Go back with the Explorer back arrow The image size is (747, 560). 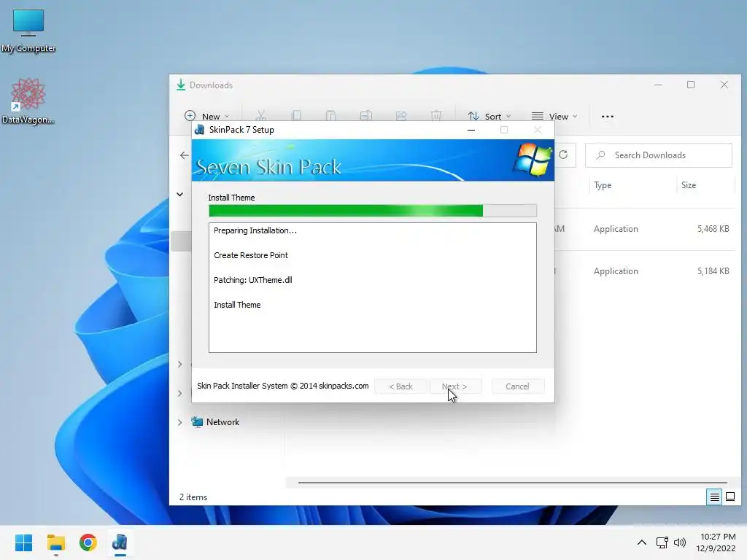[185, 155]
